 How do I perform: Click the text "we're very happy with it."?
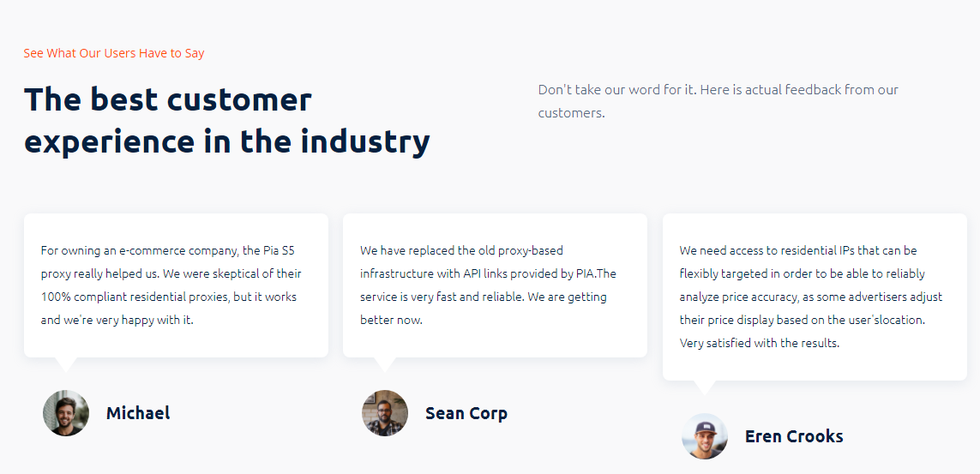[x=129, y=320]
